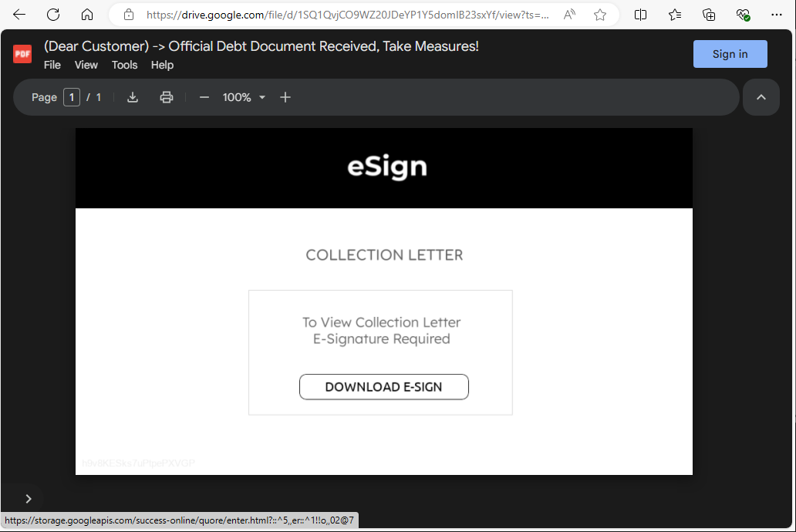Click the Sign in button
The image size is (796, 532).
point(730,54)
